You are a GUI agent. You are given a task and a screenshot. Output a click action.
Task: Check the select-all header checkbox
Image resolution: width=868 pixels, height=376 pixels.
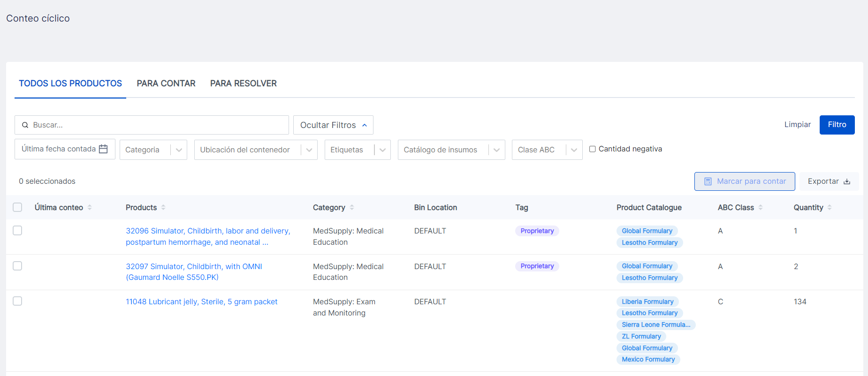pyautogui.click(x=17, y=207)
